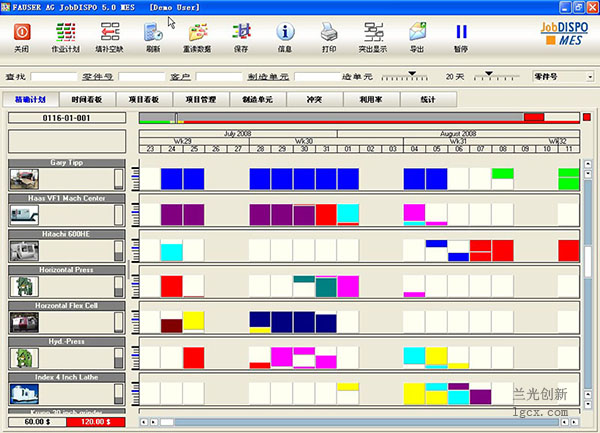Screen dimensions: 600x433
Task: Select the Hitachi 600HE machine thumbnail
Action: [24, 249]
